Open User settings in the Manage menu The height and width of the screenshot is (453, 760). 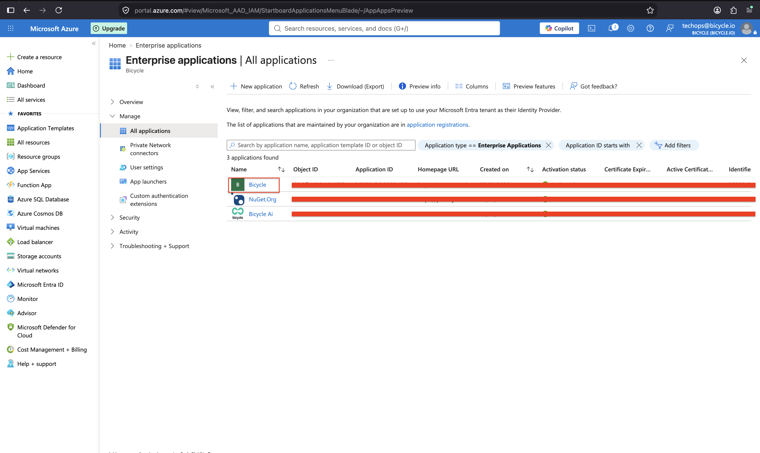(x=146, y=168)
